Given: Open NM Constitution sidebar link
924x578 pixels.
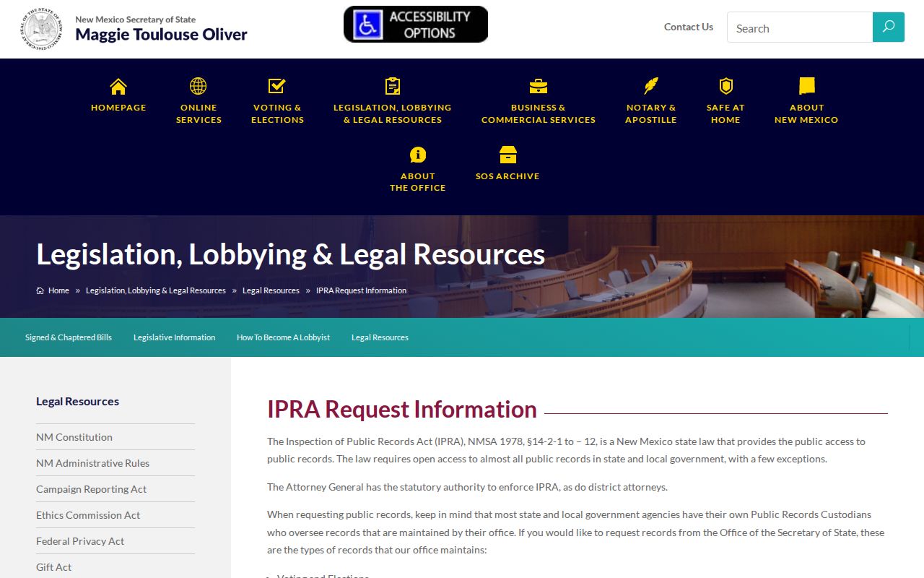Looking at the screenshot, I should coord(74,437).
